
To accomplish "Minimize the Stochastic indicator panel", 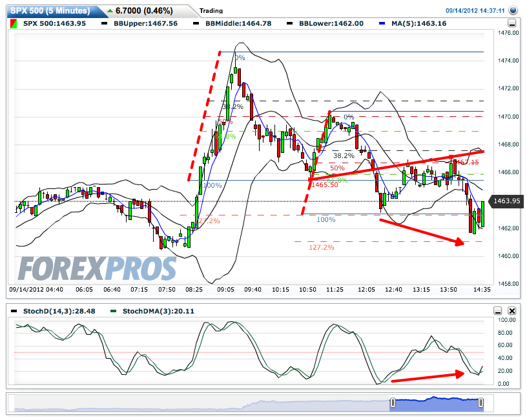I will tap(498, 311).
